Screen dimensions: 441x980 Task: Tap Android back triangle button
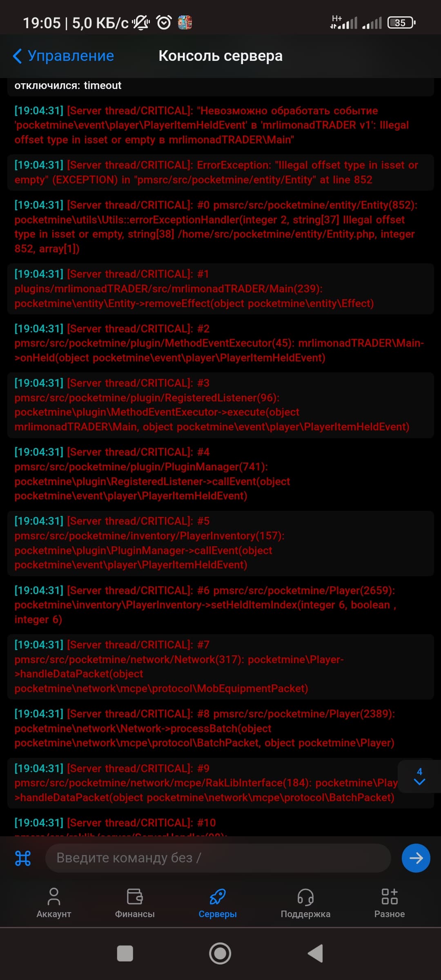click(x=315, y=953)
